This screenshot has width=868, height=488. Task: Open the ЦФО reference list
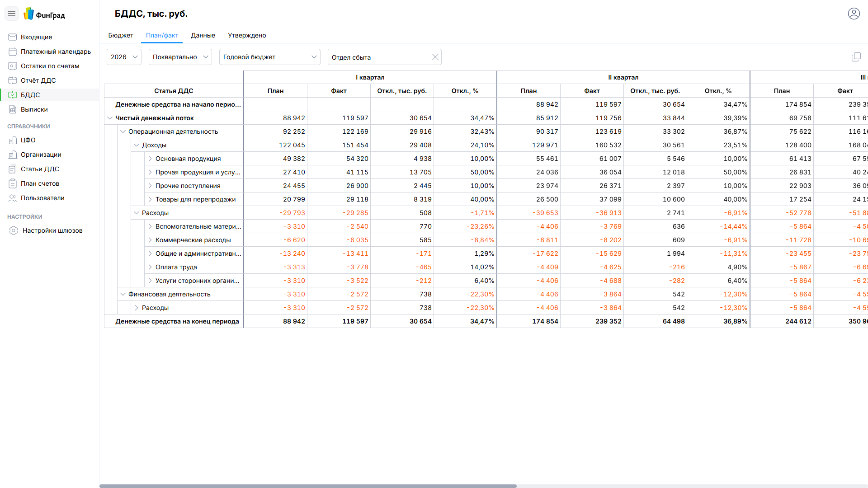click(x=28, y=140)
